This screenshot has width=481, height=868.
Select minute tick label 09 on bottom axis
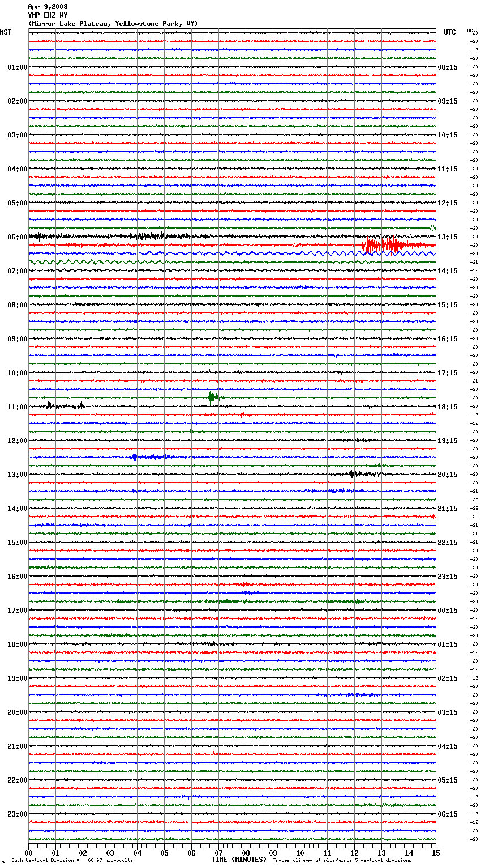pos(273,853)
